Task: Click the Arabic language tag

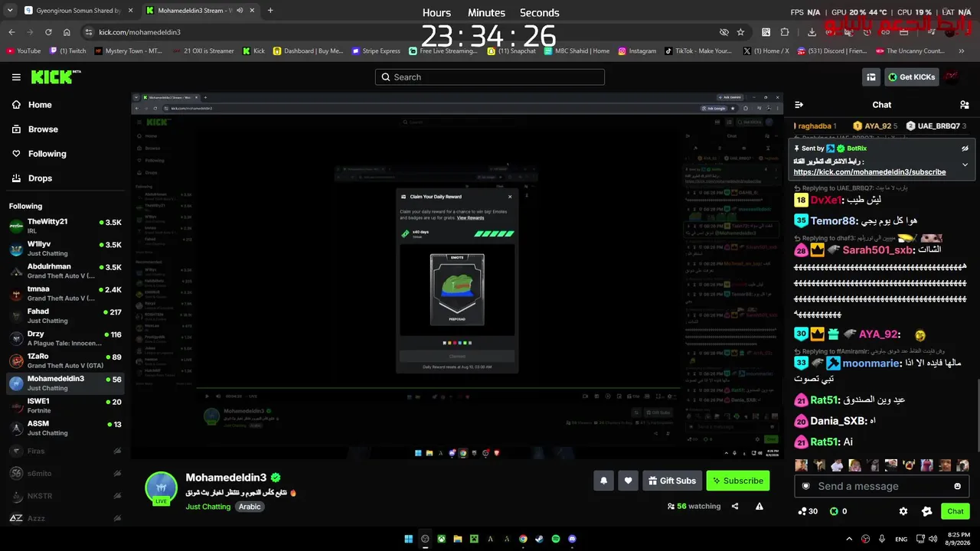Action: pos(250,507)
